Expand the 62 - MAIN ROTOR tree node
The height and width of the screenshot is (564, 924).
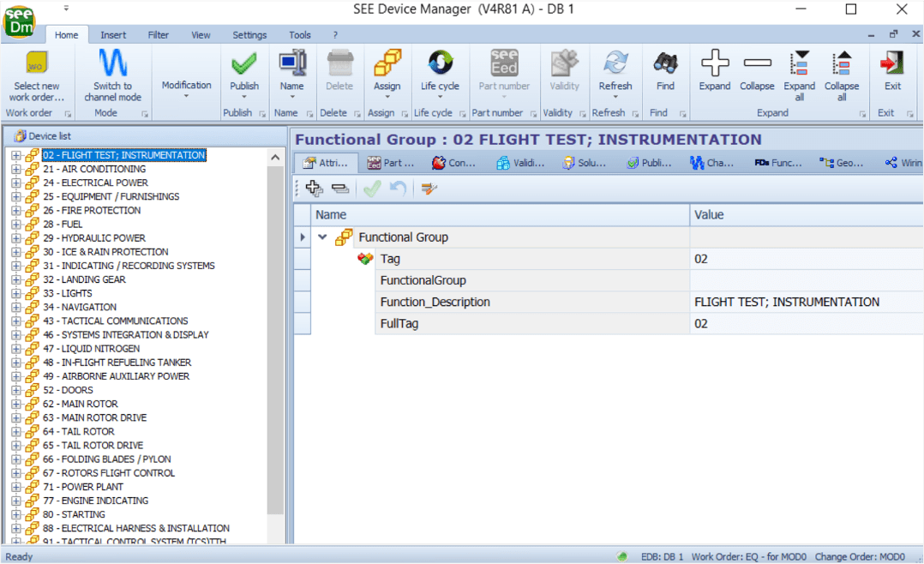pos(18,404)
